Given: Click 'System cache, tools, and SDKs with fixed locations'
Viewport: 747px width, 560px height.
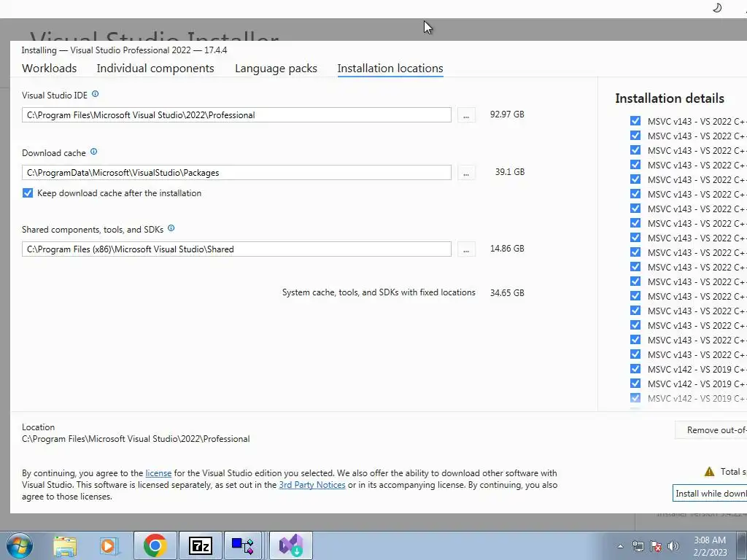Looking at the screenshot, I should click(379, 292).
